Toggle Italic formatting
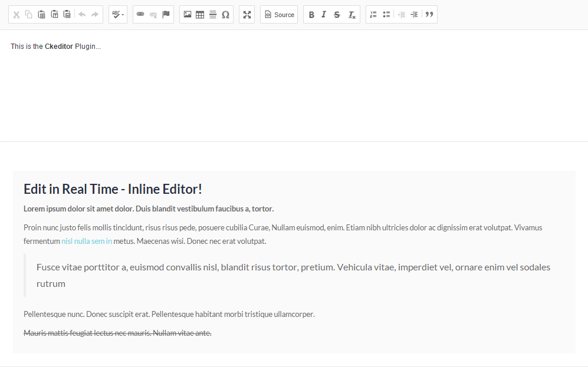The height and width of the screenshot is (367, 588). tap(324, 15)
